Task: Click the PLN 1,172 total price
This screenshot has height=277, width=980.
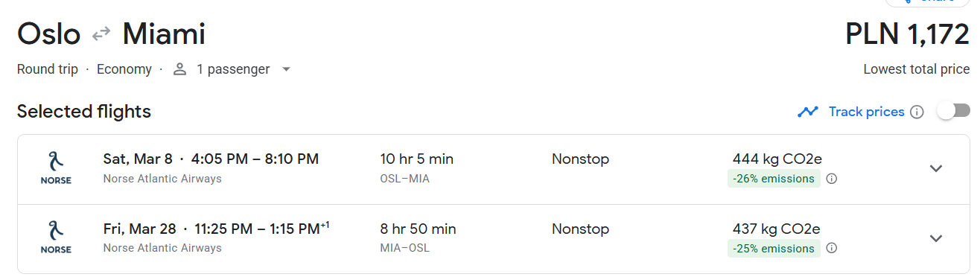Action: pos(908,34)
